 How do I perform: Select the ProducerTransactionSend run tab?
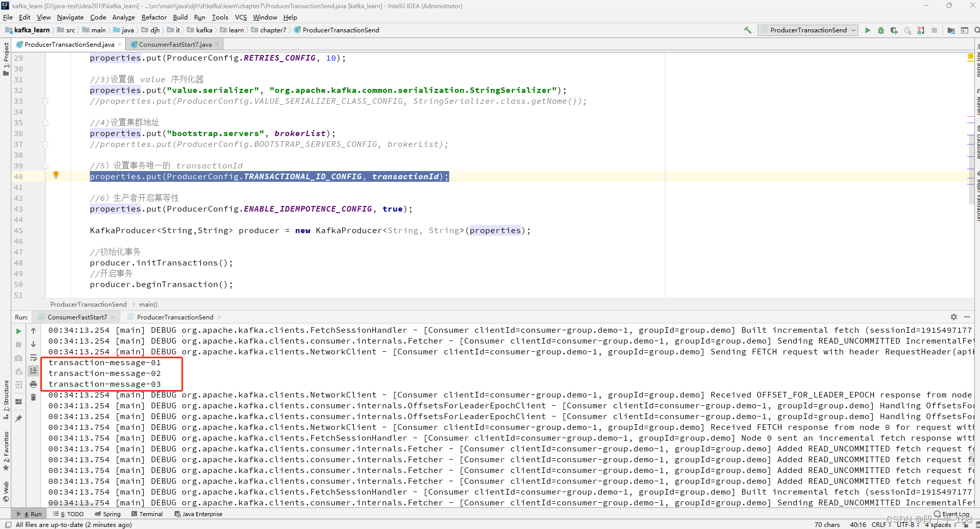(175, 317)
